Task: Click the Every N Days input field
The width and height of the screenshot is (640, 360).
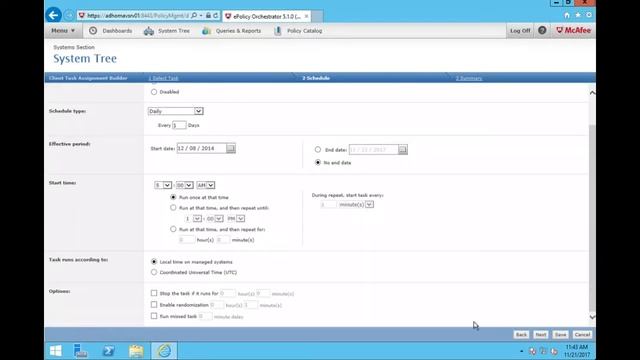Action: coord(179,125)
